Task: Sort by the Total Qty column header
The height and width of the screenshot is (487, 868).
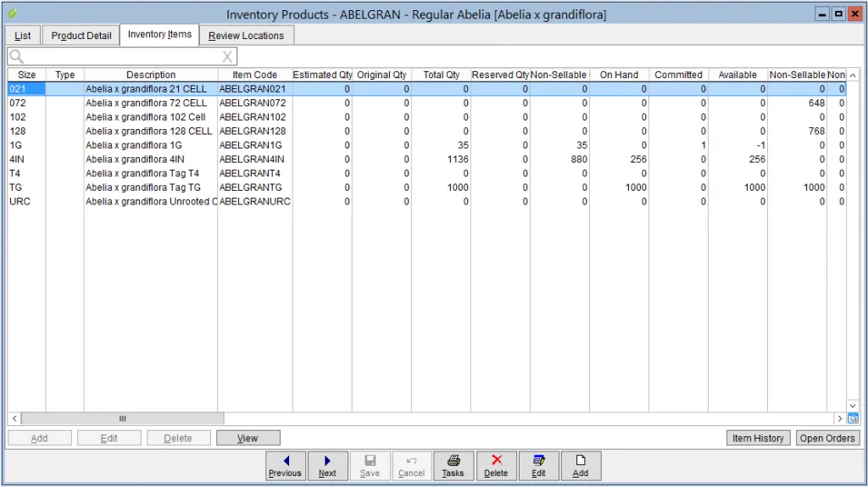Action: [441, 75]
